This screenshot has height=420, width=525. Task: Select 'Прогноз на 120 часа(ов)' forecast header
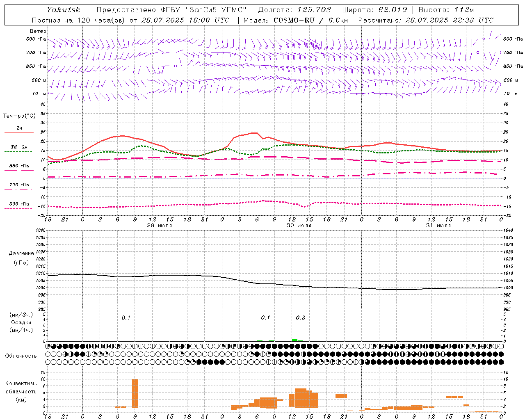(x=79, y=20)
